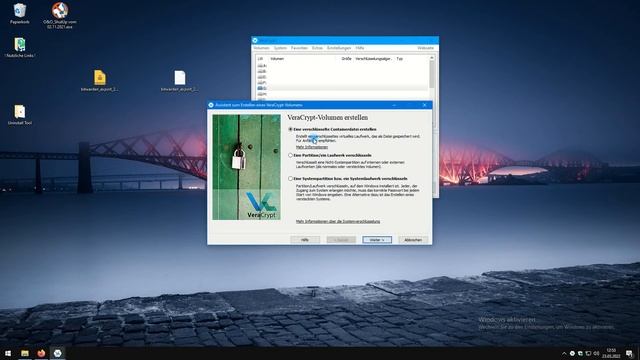Open the 'Mehr Informationen' link under container option
Screen dimensions: 640x360
click(x=311, y=147)
